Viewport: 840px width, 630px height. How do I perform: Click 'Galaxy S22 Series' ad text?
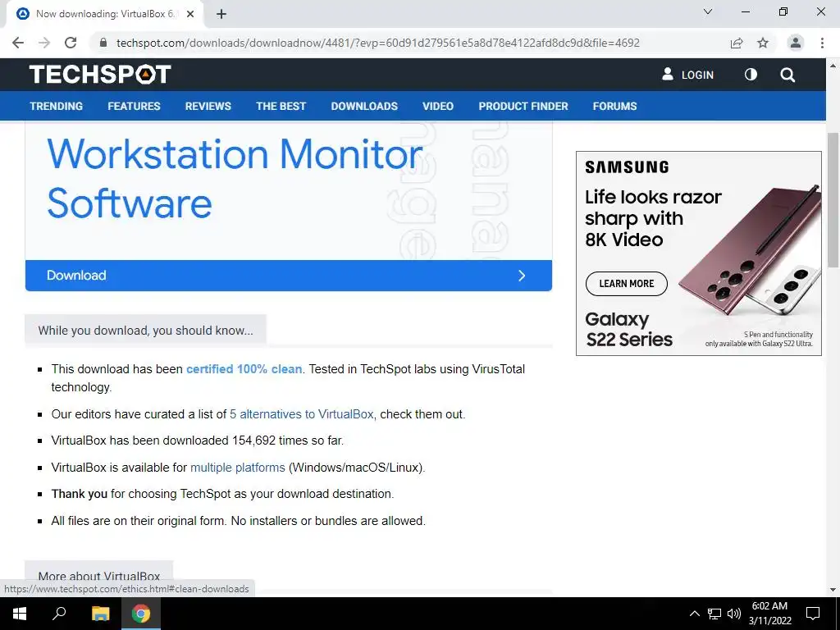click(x=628, y=330)
